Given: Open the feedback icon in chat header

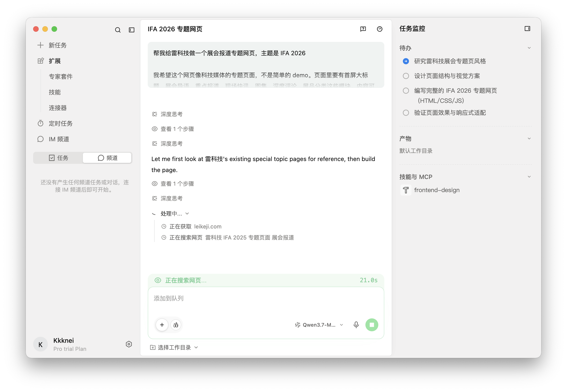Looking at the screenshot, I should [363, 29].
